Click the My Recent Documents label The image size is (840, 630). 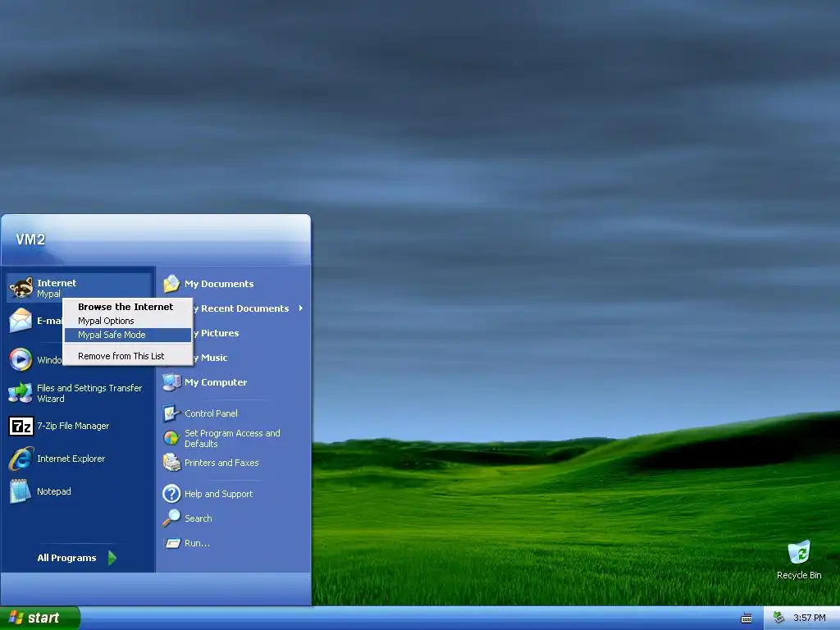(241, 308)
